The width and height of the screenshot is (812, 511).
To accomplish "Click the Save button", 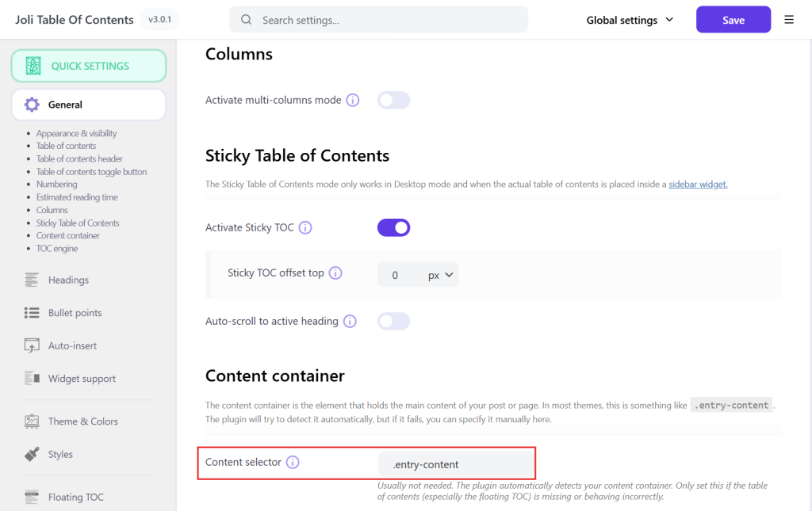I will pos(733,20).
